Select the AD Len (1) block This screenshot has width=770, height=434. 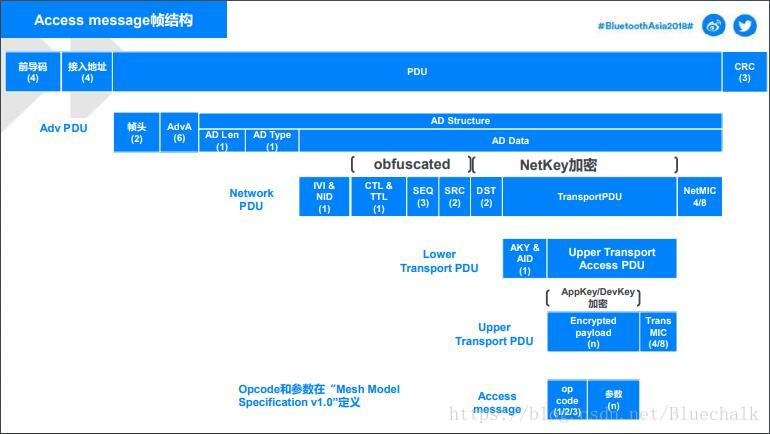222,140
